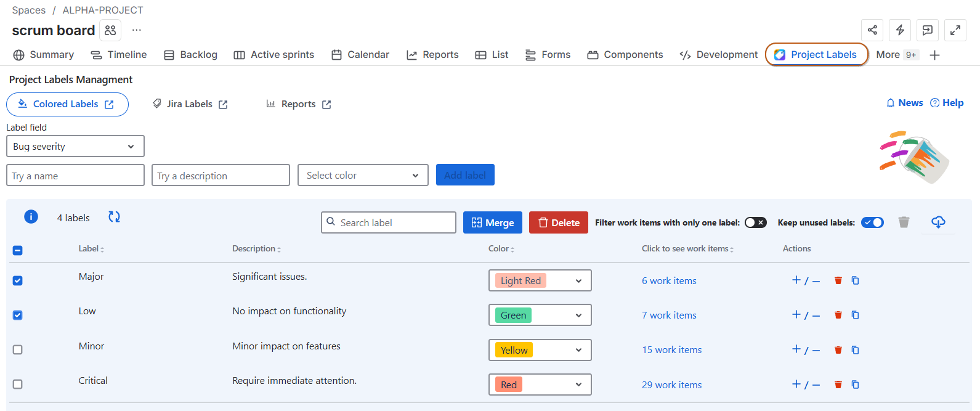
Task: Open the Jira Labels external link tab
Action: tap(190, 104)
